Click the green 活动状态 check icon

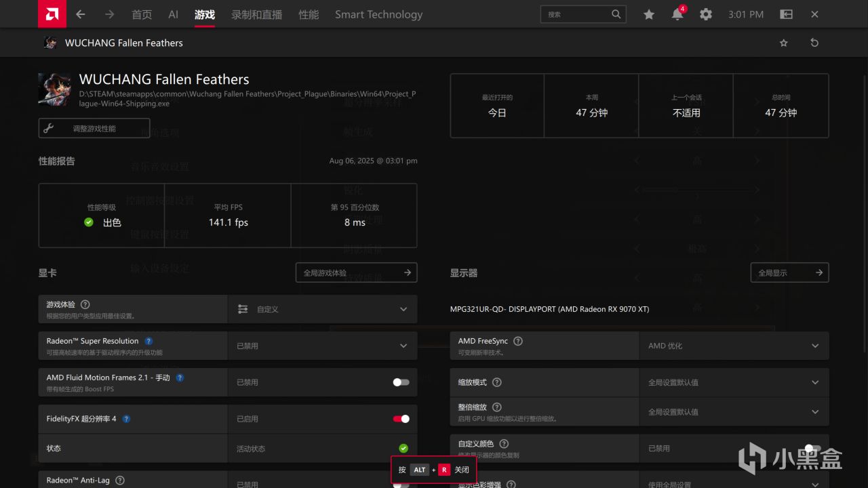[x=403, y=449]
